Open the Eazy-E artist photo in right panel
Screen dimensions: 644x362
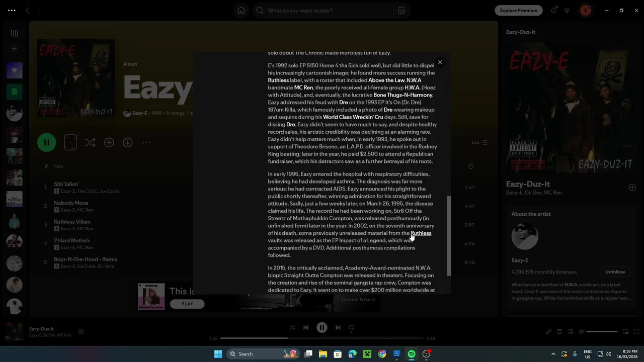525,236
